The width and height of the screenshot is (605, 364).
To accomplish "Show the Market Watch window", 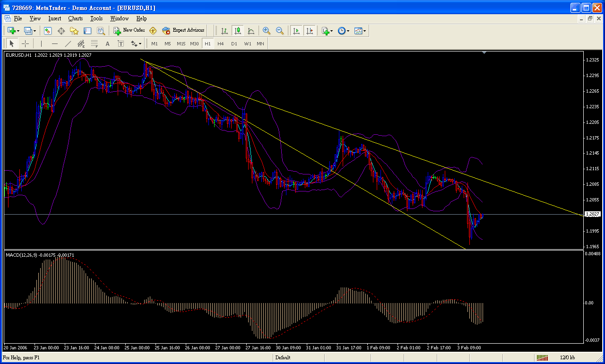I will tap(48, 31).
